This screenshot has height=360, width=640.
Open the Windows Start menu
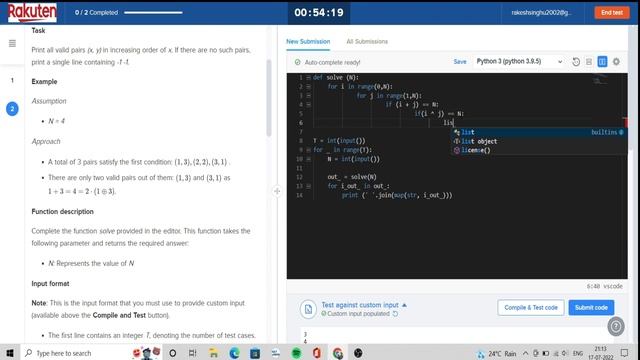(x=10, y=353)
